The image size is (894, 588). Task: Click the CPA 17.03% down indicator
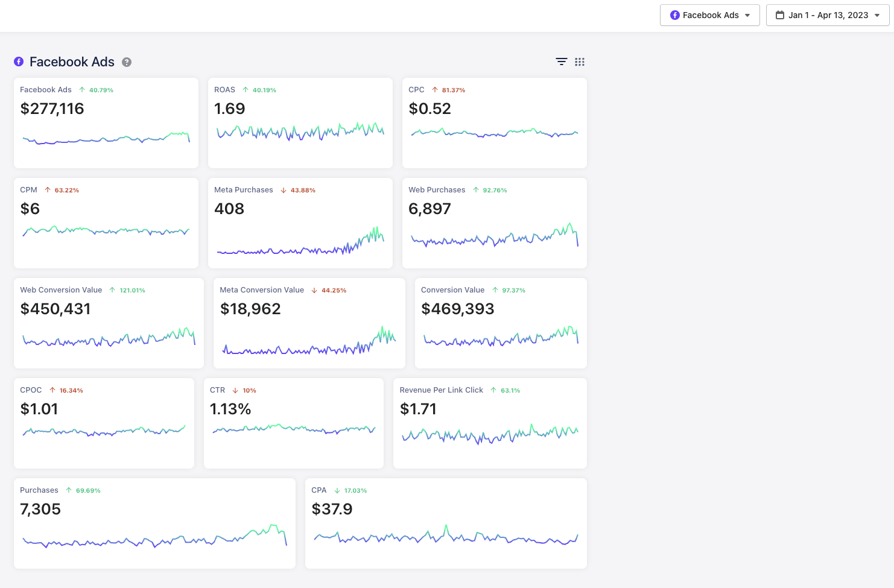350,490
